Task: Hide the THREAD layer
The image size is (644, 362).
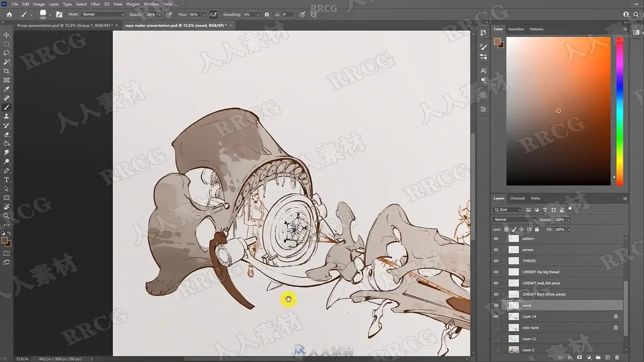Action: coord(496,261)
